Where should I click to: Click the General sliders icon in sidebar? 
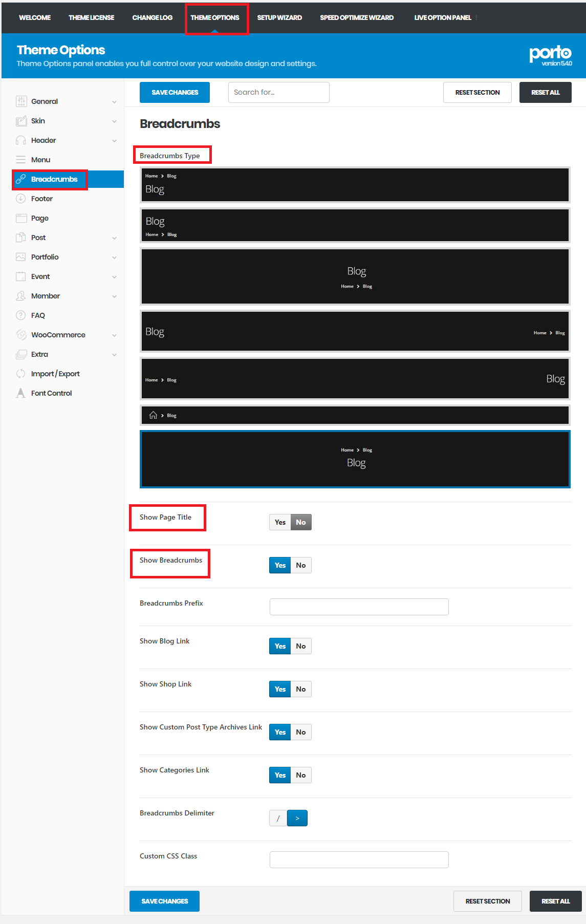point(21,101)
